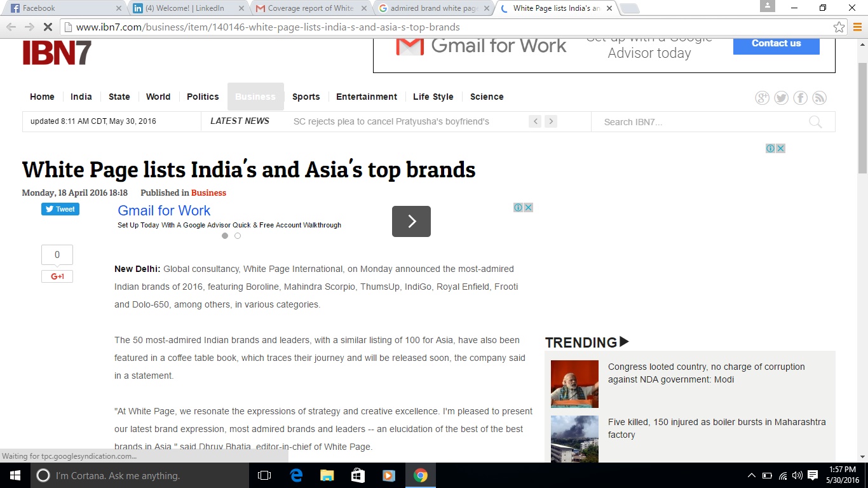Open the World menu item
The height and width of the screenshot is (488, 868).
point(158,97)
